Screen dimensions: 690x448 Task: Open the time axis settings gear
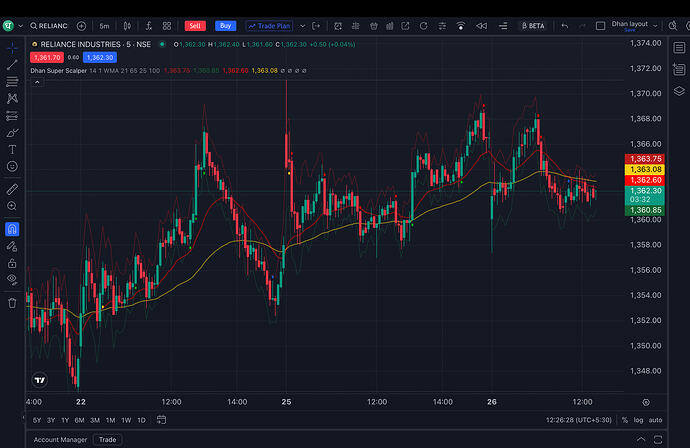(x=646, y=402)
